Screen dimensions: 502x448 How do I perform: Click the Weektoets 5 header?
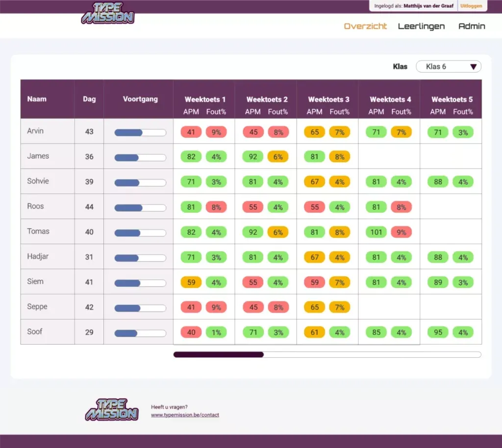click(452, 100)
